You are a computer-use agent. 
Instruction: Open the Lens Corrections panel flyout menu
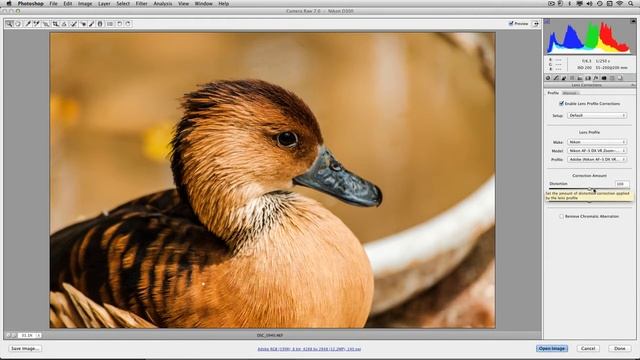(x=633, y=85)
